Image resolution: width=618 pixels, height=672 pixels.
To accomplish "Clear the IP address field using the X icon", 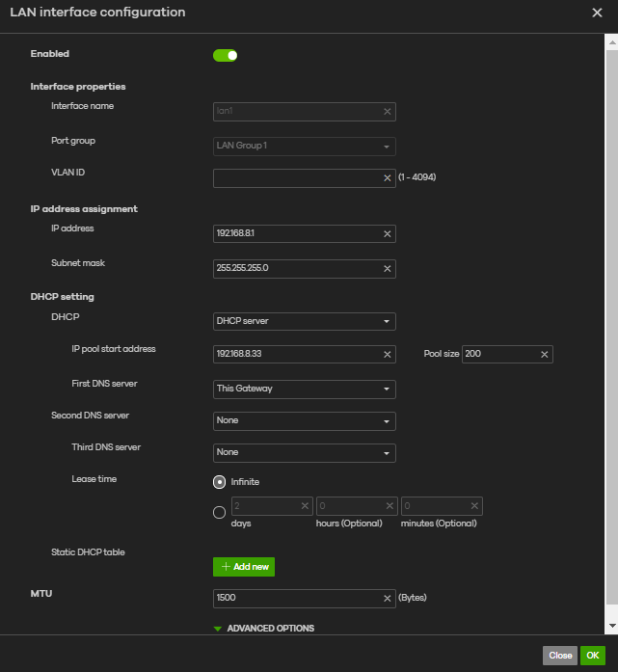I will click(388, 234).
